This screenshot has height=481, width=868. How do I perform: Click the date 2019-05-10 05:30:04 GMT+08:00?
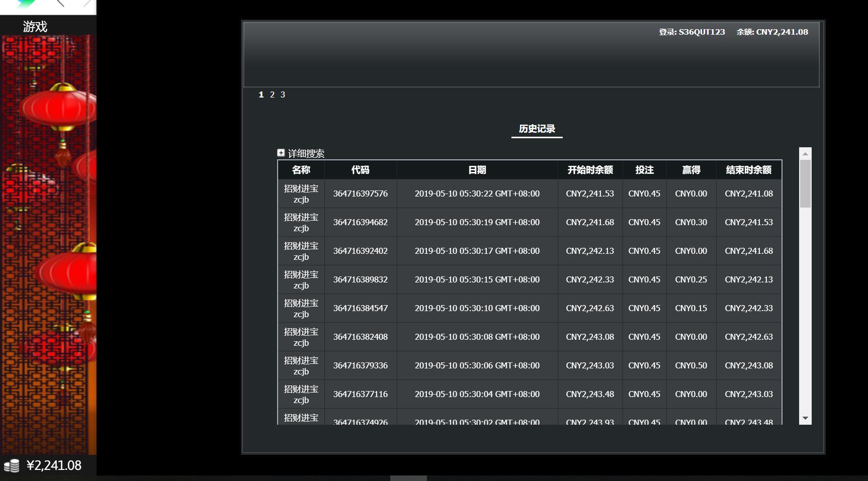[477, 394]
